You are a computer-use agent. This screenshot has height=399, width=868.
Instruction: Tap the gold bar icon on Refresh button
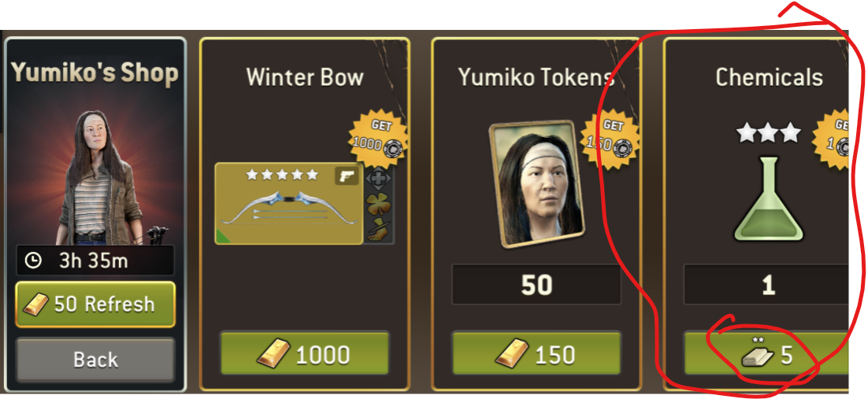35,305
